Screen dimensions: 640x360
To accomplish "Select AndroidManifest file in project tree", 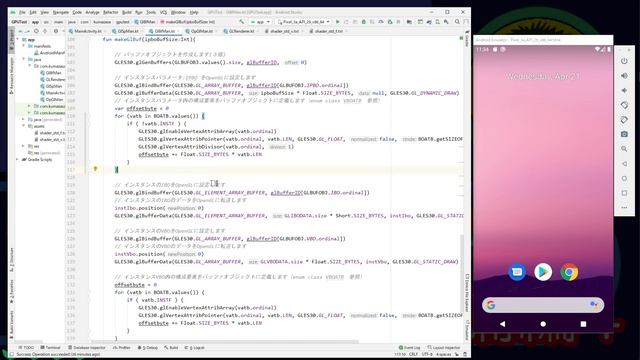I will coord(49,53).
